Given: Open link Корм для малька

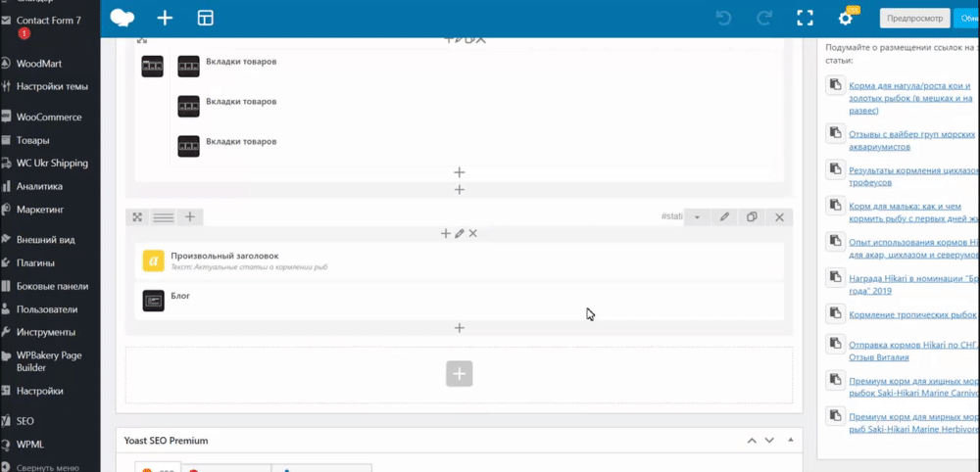Looking at the screenshot, I should [x=913, y=212].
